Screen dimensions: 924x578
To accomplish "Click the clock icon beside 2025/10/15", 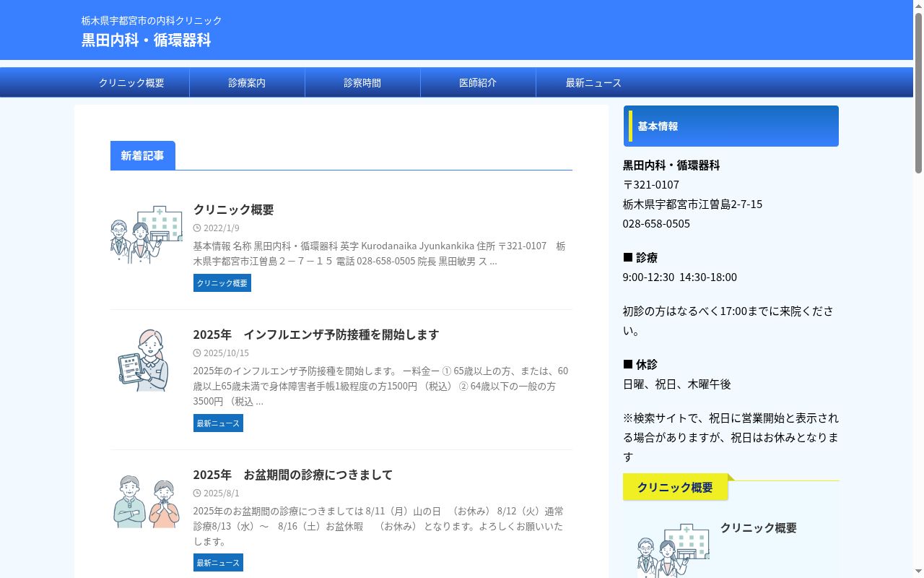I will point(197,353).
